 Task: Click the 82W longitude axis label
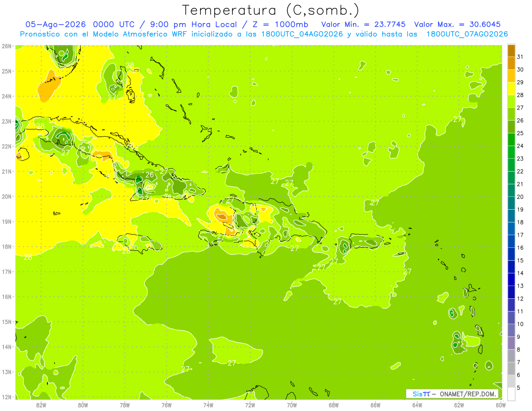tap(41, 405)
